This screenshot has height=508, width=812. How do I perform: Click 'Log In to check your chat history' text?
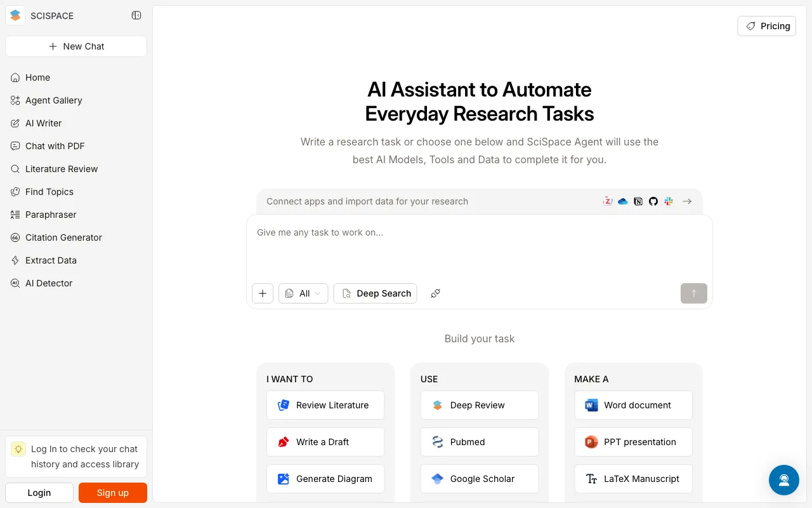(x=85, y=457)
